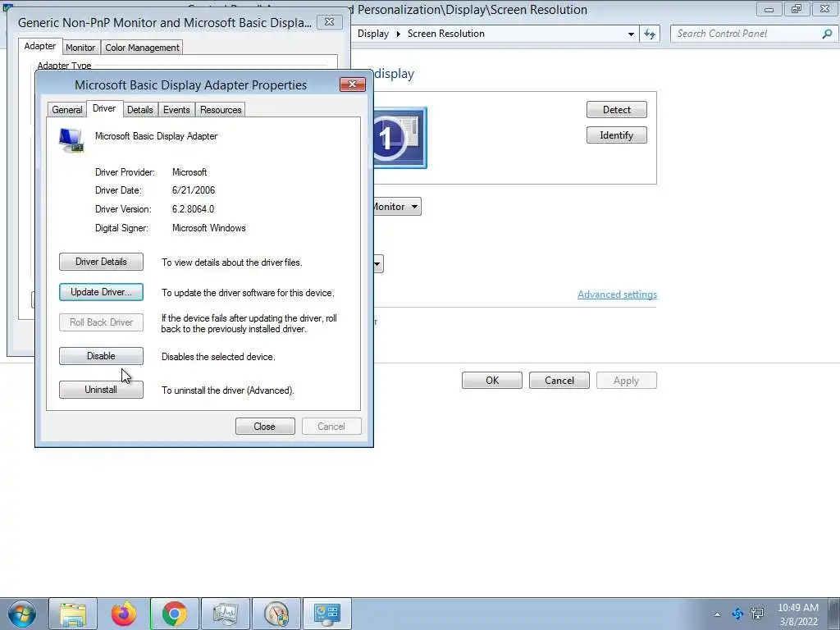
Task: Click the Uninstall driver button
Action: pos(101,390)
